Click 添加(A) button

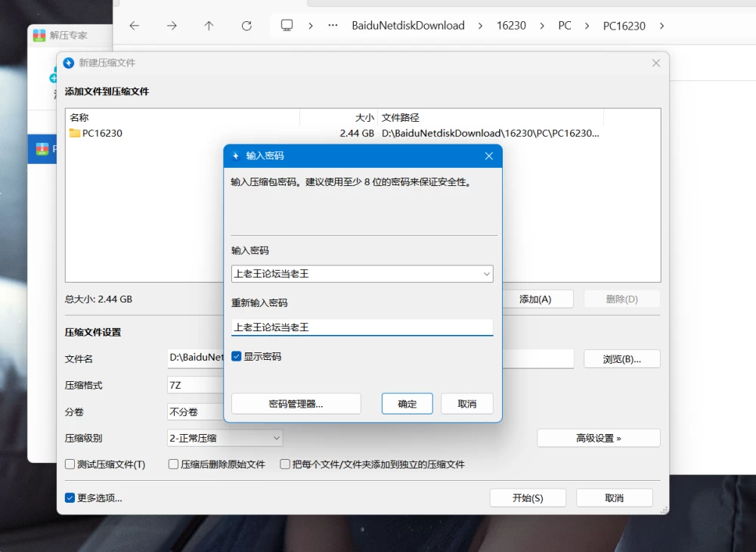point(537,299)
